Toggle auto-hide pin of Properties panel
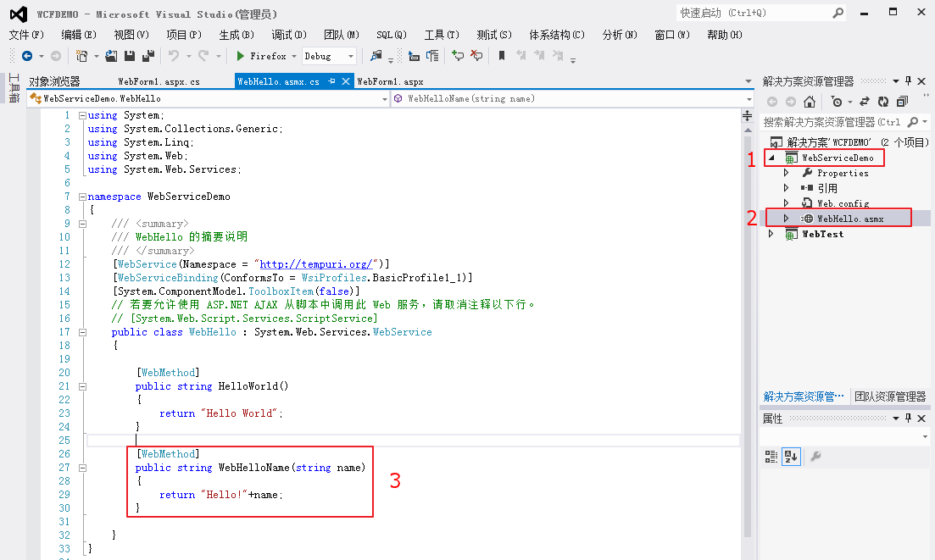The image size is (935, 560). (x=908, y=419)
